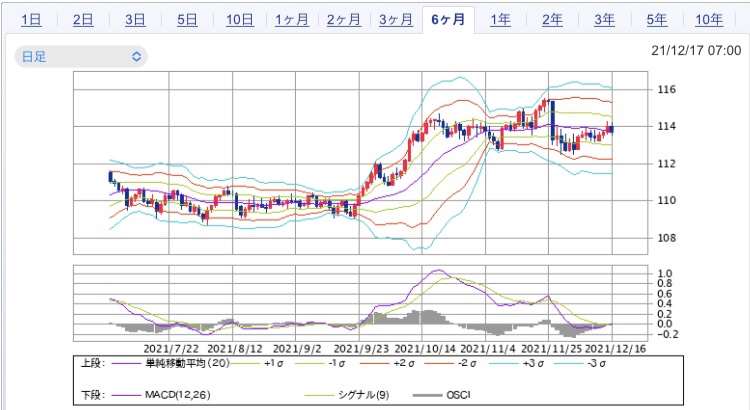Open the 3年 chart range

(x=605, y=20)
